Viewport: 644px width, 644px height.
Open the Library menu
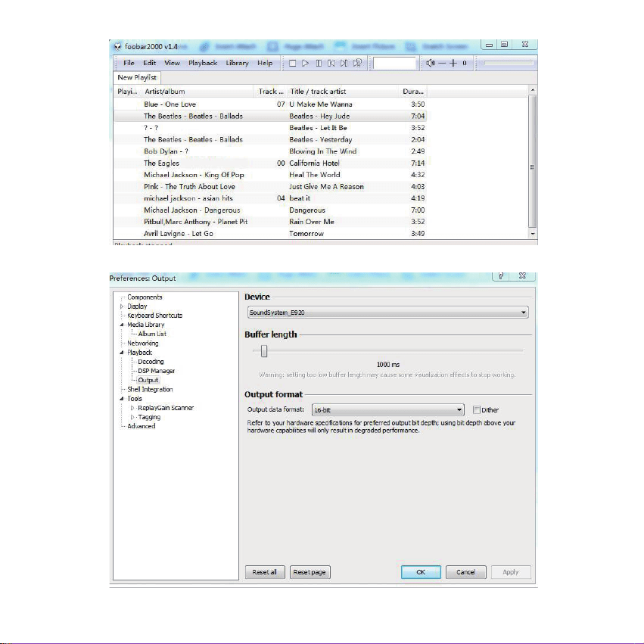[237, 63]
